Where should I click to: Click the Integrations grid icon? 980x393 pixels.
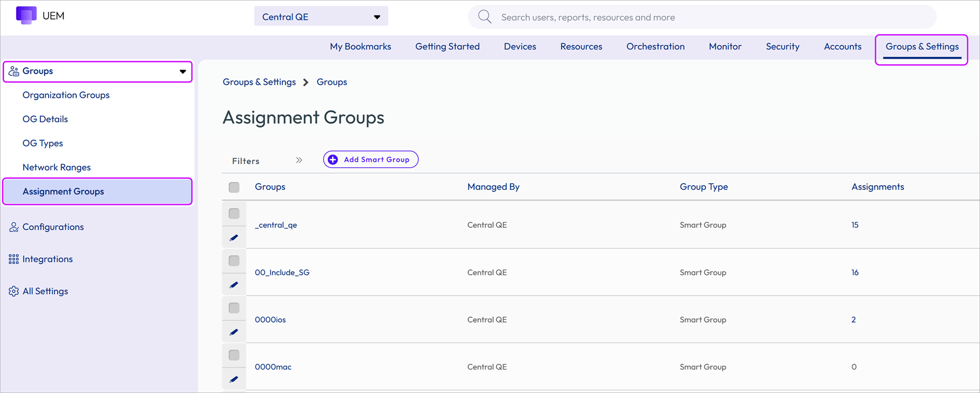[x=14, y=259]
